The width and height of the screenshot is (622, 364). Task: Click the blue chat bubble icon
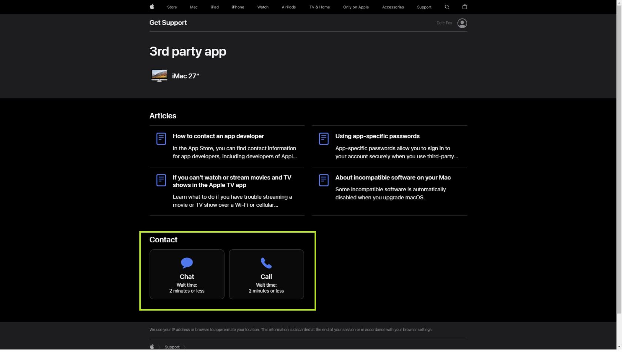[187, 263]
